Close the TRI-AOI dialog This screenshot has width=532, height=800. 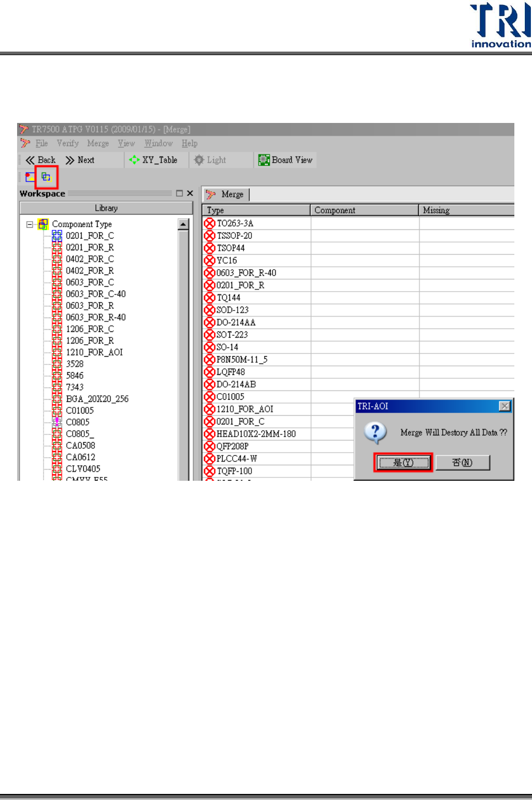pyautogui.click(x=504, y=406)
